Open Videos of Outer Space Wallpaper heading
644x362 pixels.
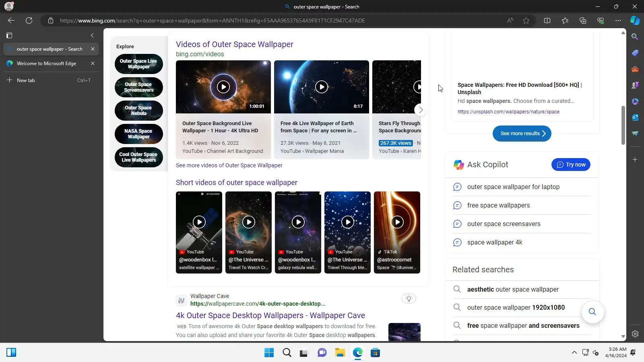point(235,44)
